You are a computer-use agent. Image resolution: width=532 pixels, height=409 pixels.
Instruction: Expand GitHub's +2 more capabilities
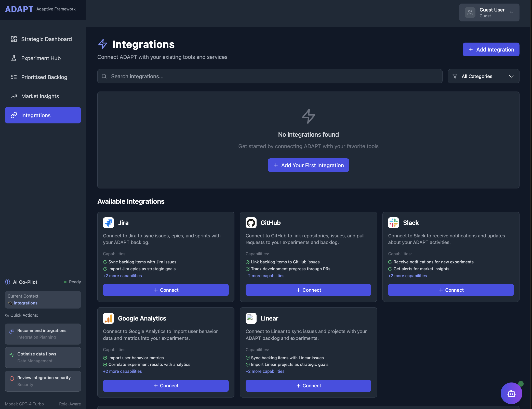point(265,276)
